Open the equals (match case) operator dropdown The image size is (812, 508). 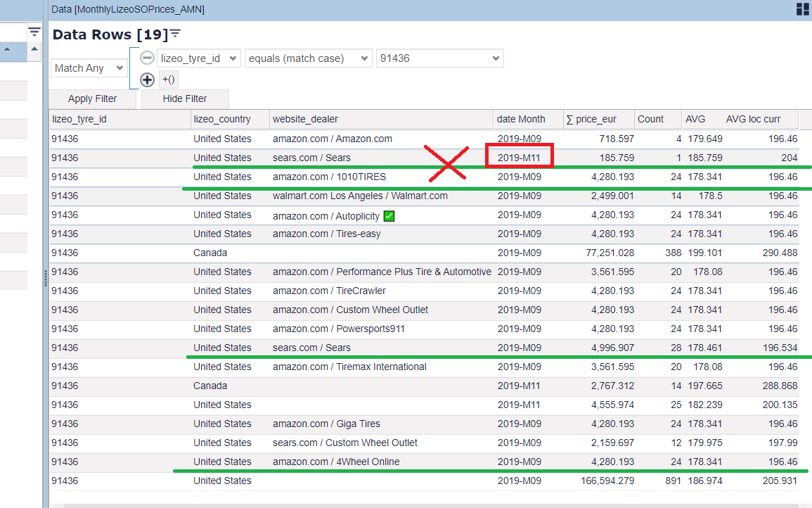pyautogui.click(x=308, y=58)
